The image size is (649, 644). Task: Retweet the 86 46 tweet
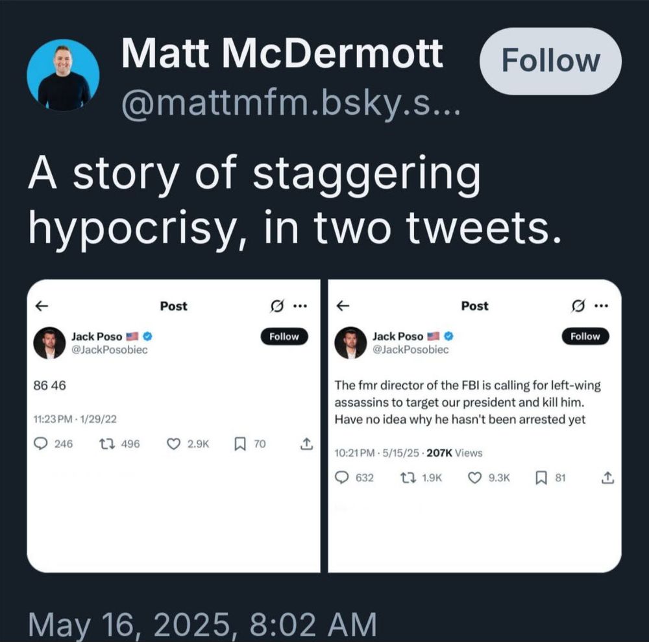104,444
